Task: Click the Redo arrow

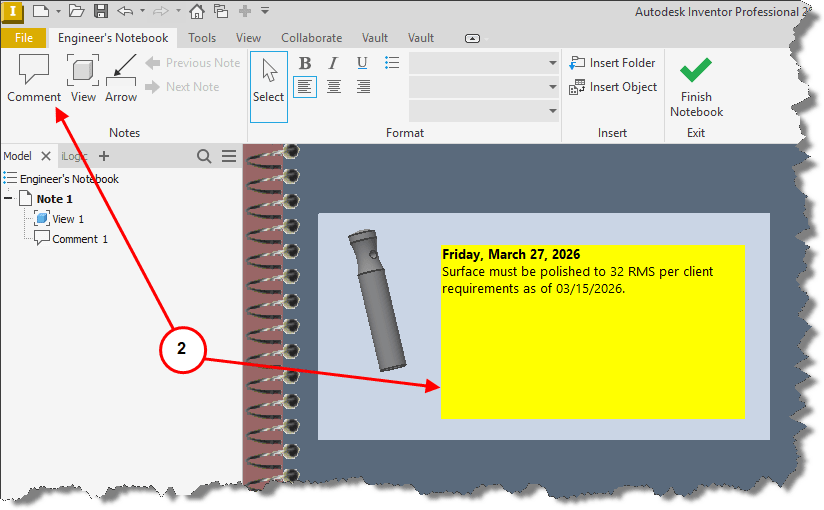Action: pos(160,11)
